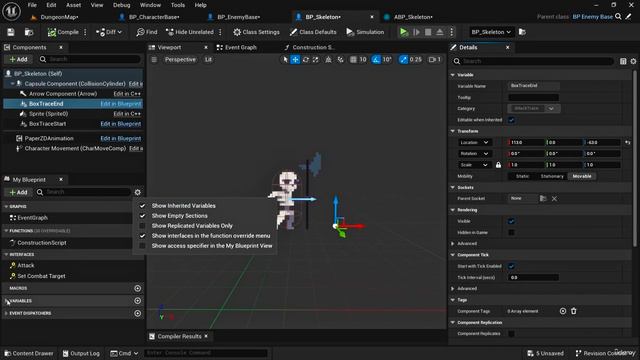
Task: Open Class Settings
Action: coord(256,32)
